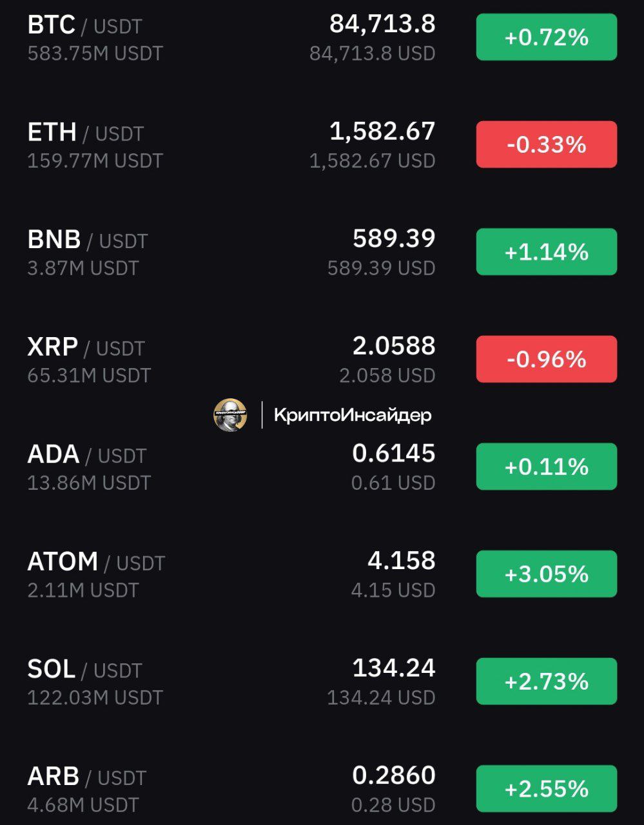
Task: Tap the BTC +0.72% change badge
Action: (x=547, y=37)
